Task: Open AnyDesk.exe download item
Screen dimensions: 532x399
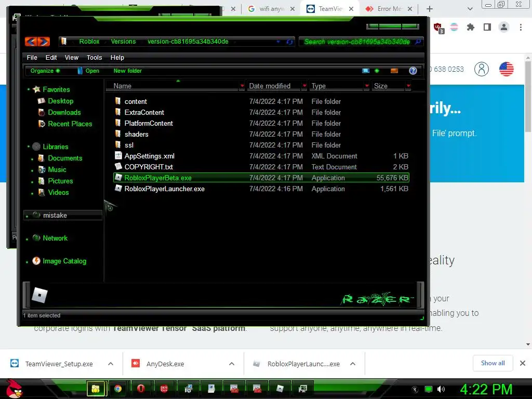Action: click(x=165, y=364)
